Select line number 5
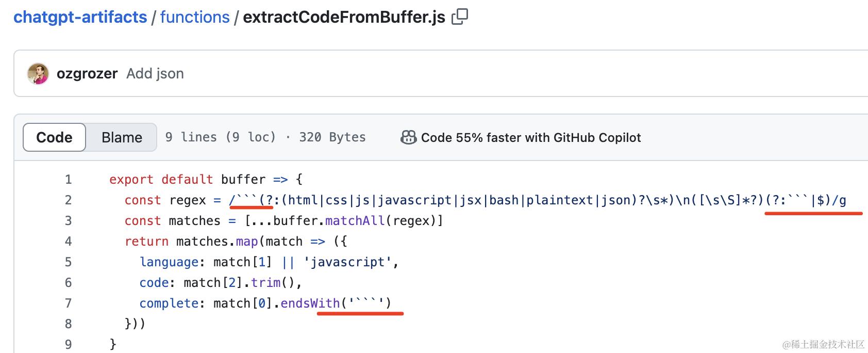Screen dimensions: 868x353 click(68, 262)
